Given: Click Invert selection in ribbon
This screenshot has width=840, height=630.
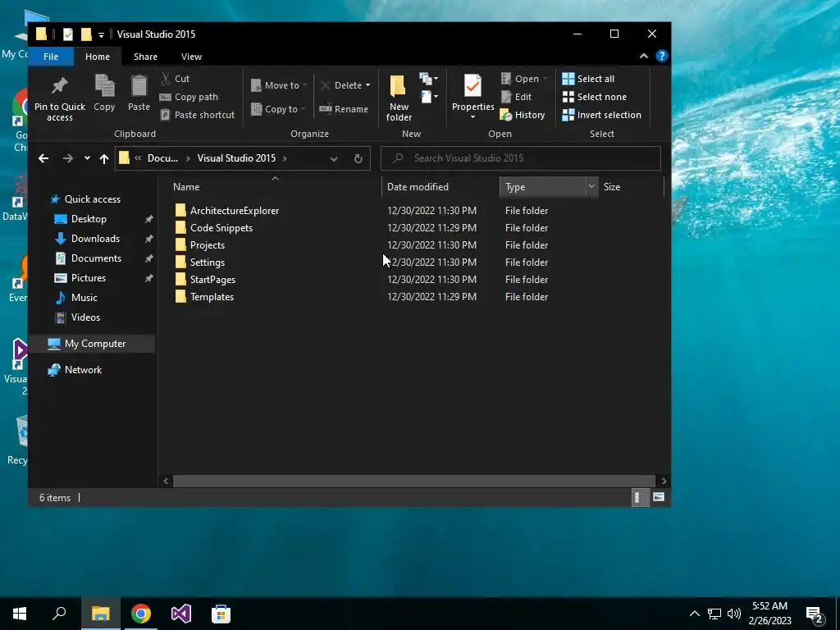Looking at the screenshot, I should coord(601,115).
